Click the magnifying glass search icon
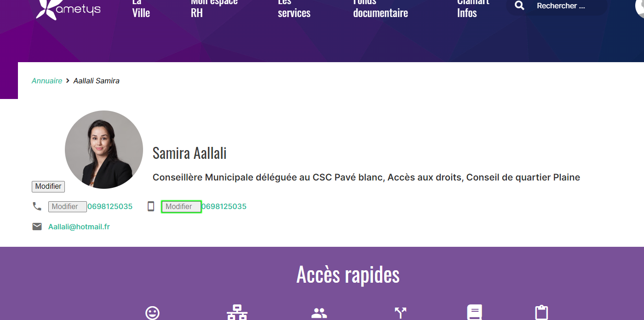644x320 pixels. (x=519, y=6)
